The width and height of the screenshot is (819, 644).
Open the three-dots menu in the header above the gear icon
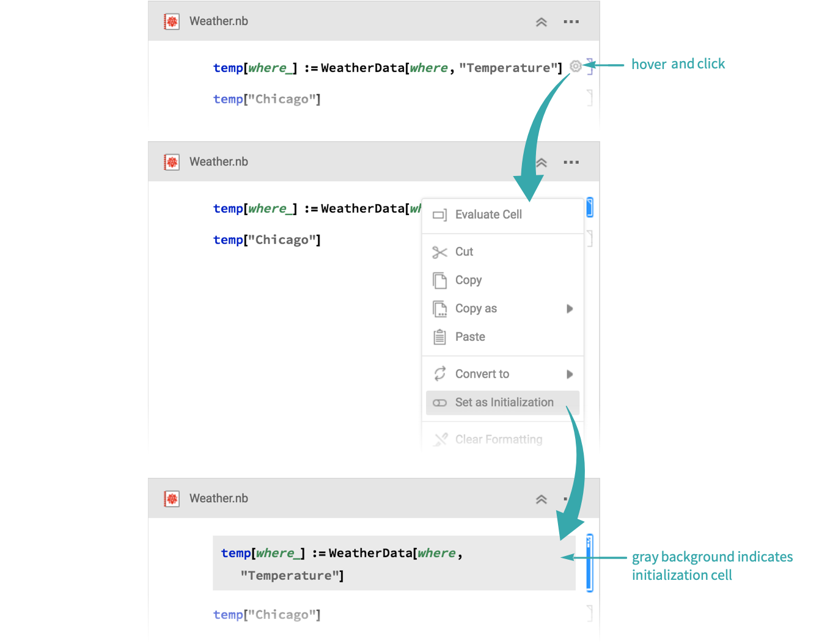pos(571,22)
